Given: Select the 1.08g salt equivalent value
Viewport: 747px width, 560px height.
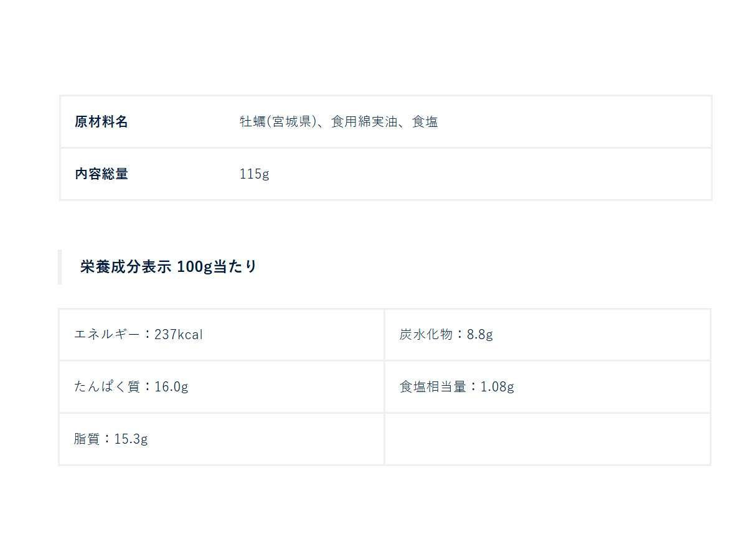Looking at the screenshot, I should 497,387.
